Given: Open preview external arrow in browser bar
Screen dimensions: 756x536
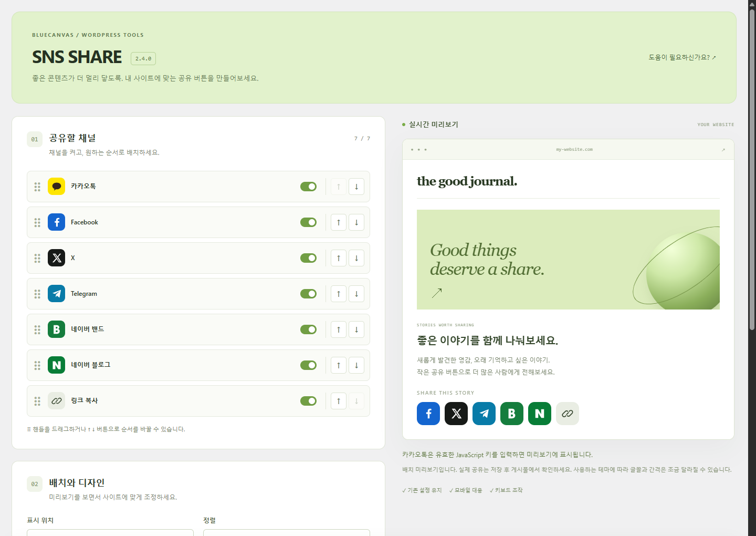Looking at the screenshot, I should click(x=723, y=150).
